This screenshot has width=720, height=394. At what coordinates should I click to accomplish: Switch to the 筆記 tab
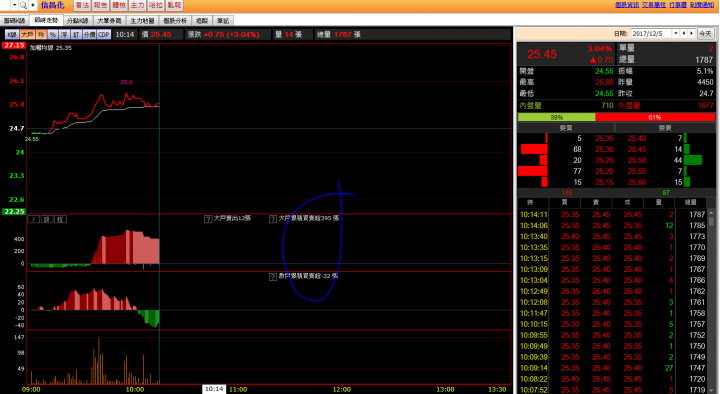223,21
